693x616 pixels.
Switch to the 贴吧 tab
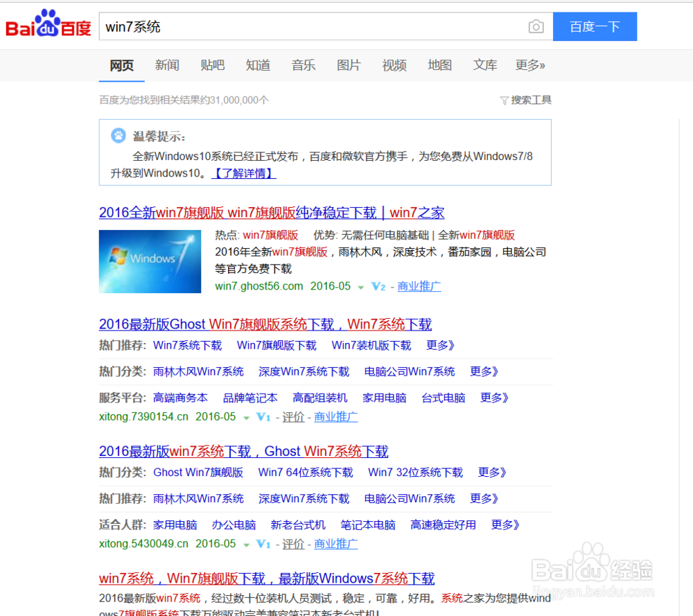(x=213, y=65)
